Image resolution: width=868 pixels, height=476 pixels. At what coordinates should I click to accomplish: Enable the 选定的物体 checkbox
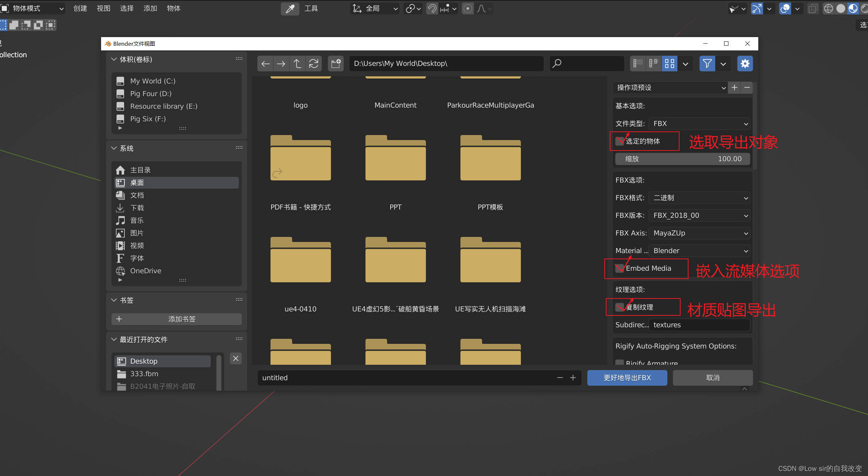[x=620, y=141]
